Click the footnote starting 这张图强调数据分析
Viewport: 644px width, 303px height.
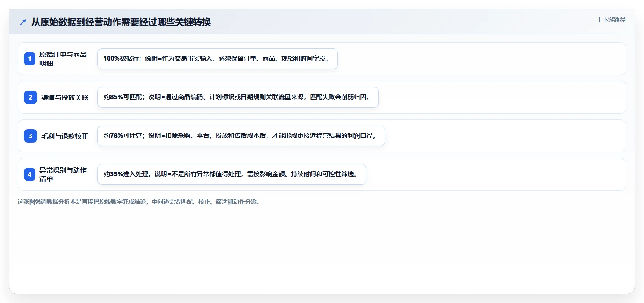139,202
